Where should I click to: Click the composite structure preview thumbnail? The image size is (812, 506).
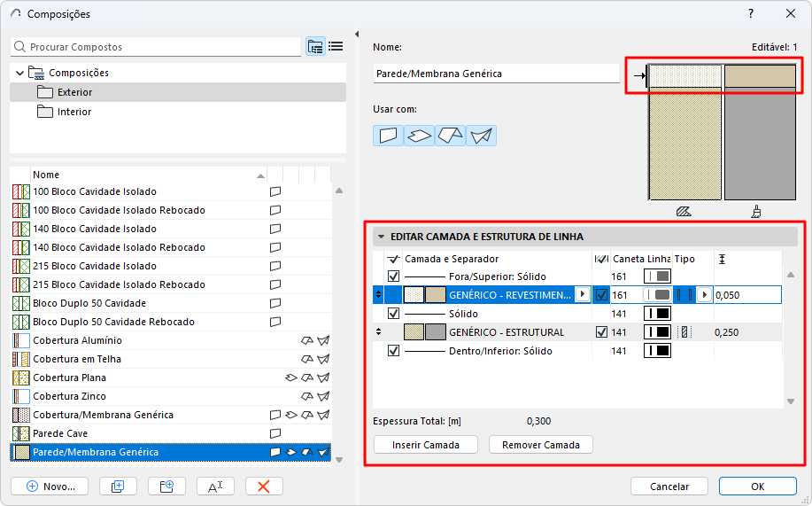pos(722,132)
